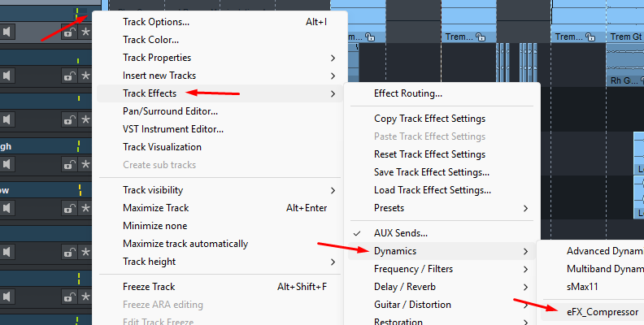The width and height of the screenshot is (644, 325).
Task: Open Effect Routing dialog
Action: tap(407, 93)
